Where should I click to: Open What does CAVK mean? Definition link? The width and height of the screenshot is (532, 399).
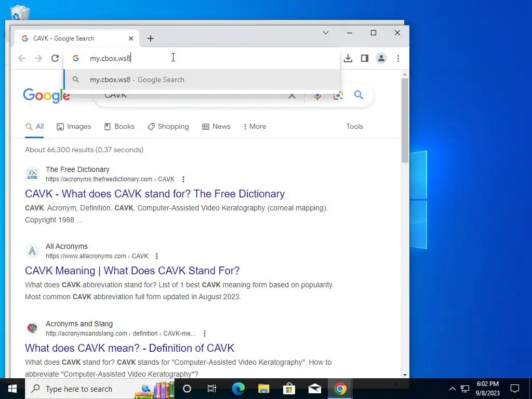click(x=129, y=348)
